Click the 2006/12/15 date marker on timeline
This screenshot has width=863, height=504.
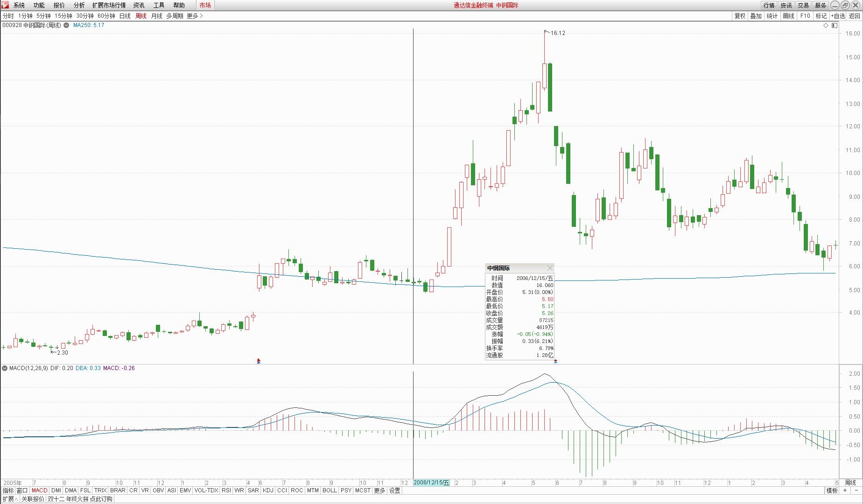431,483
